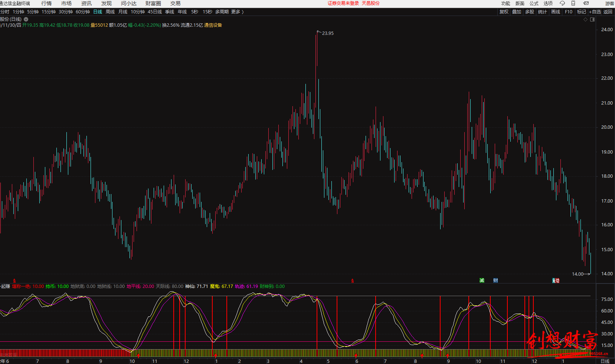This screenshot has width=615, height=364.
Task: Open the 资讯 menu
Action: [x=86, y=3]
